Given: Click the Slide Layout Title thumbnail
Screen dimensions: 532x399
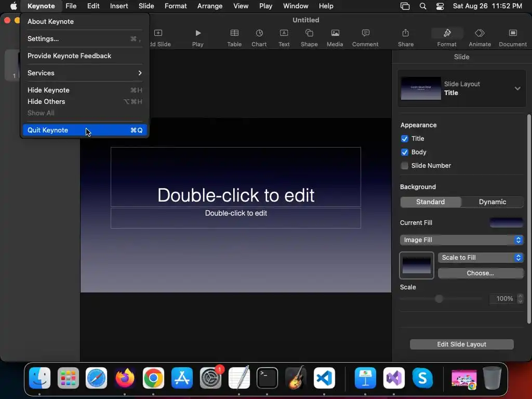Looking at the screenshot, I should [421, 88].
